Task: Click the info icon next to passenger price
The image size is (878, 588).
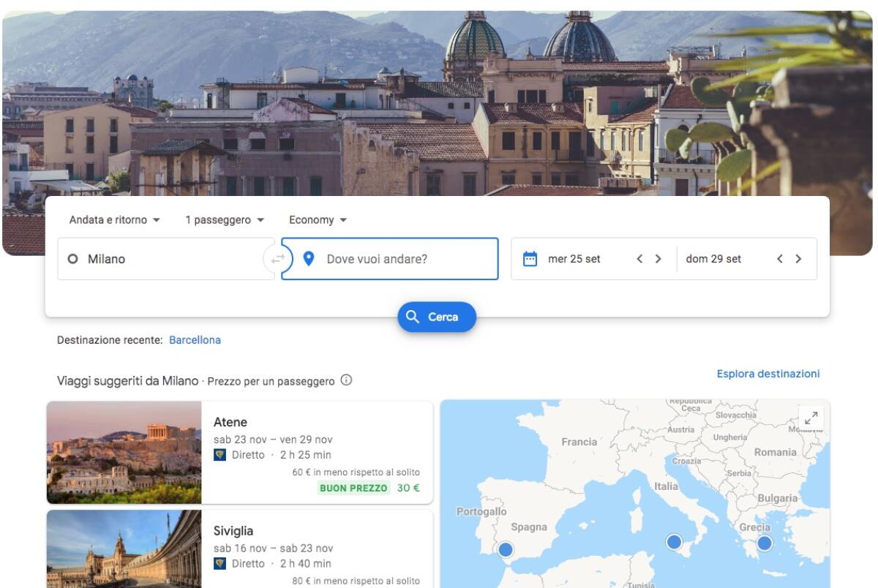Action: click(x=345, y=380)
